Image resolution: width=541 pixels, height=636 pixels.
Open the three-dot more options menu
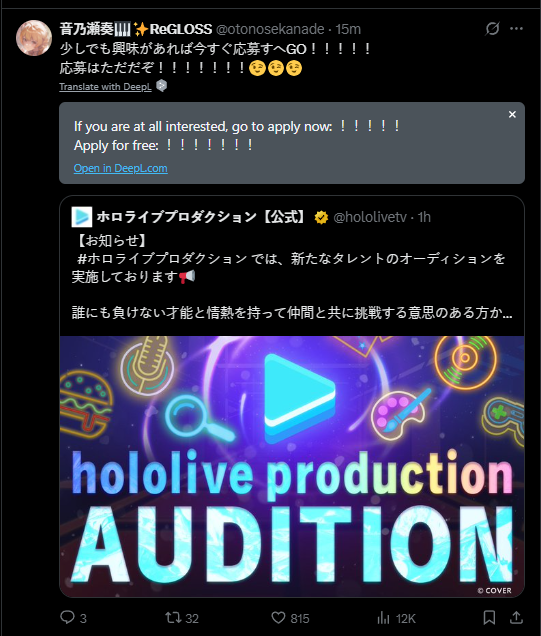(x=516, y=29)
